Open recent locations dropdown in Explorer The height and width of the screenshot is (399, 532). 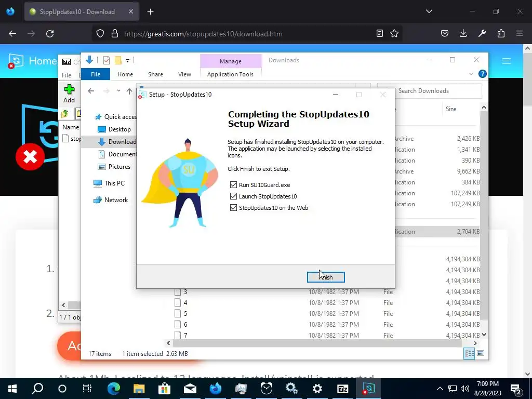coord(118,91)
